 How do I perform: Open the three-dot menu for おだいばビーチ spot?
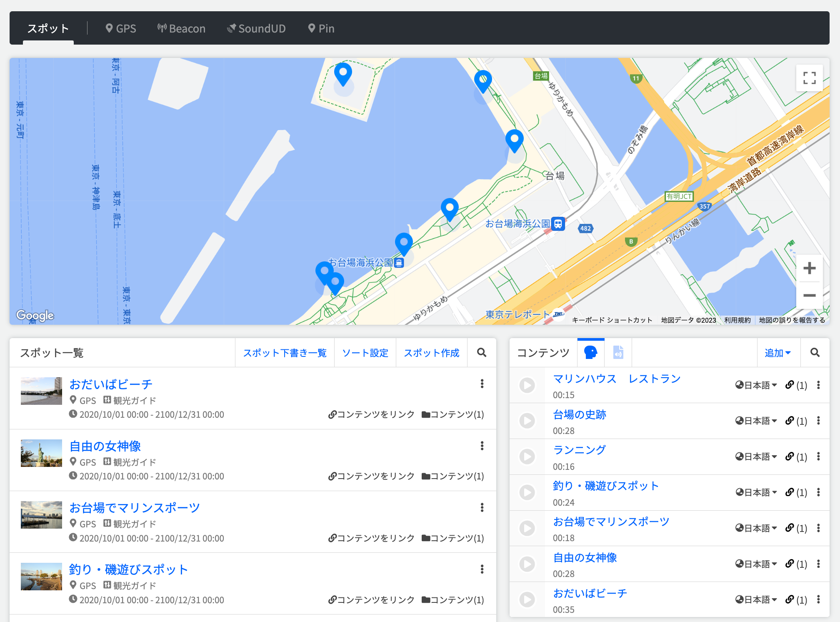(x=482, y=384)
